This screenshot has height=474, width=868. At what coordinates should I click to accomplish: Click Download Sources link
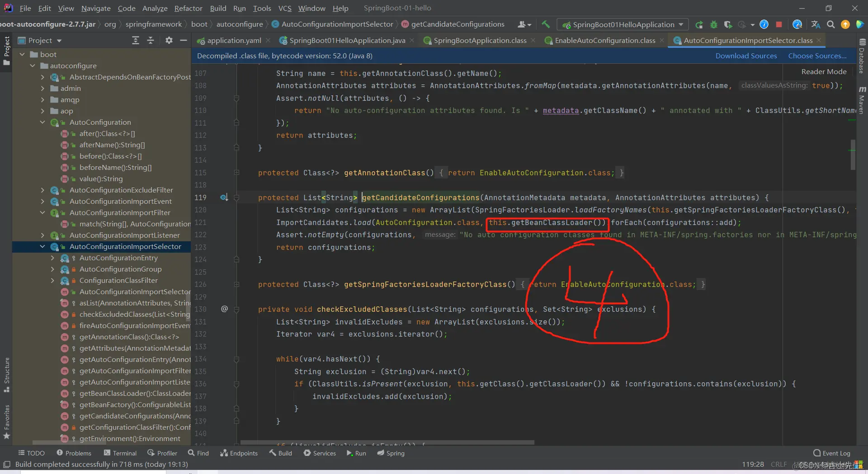(746, 56)
